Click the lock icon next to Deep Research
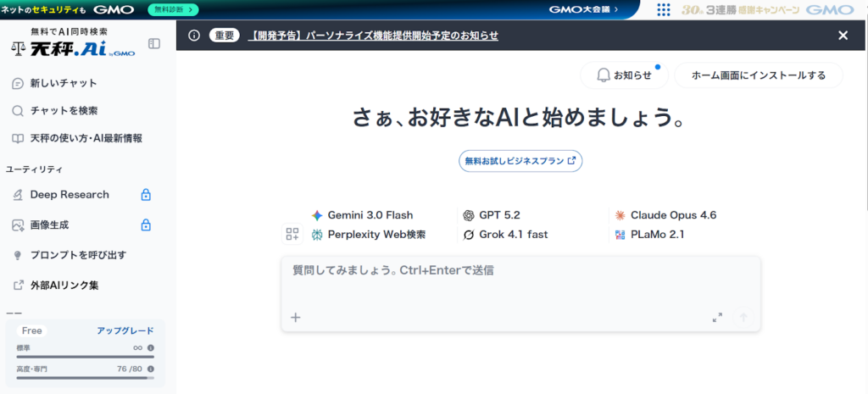 click(x=146, y=195)
